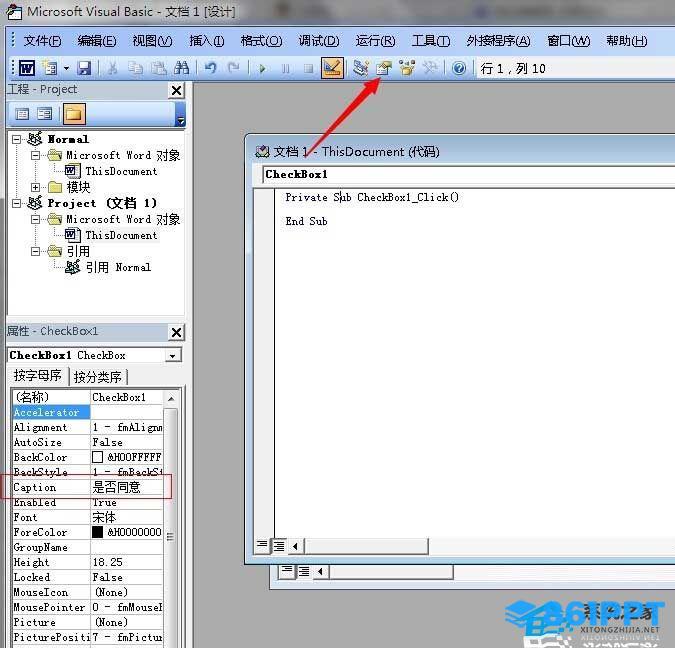Click the Font value 宋体
675x648 pixels.
tap(127, 517)
